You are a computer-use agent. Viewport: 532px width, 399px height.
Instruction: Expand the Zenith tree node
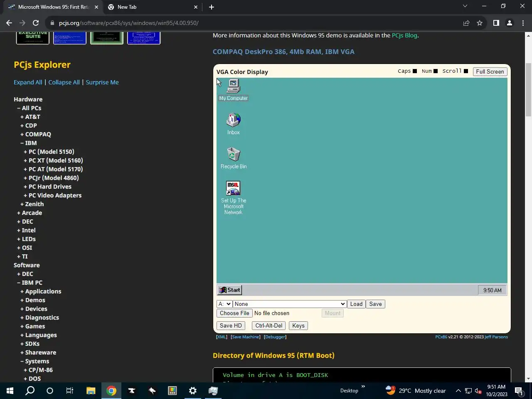32,204
